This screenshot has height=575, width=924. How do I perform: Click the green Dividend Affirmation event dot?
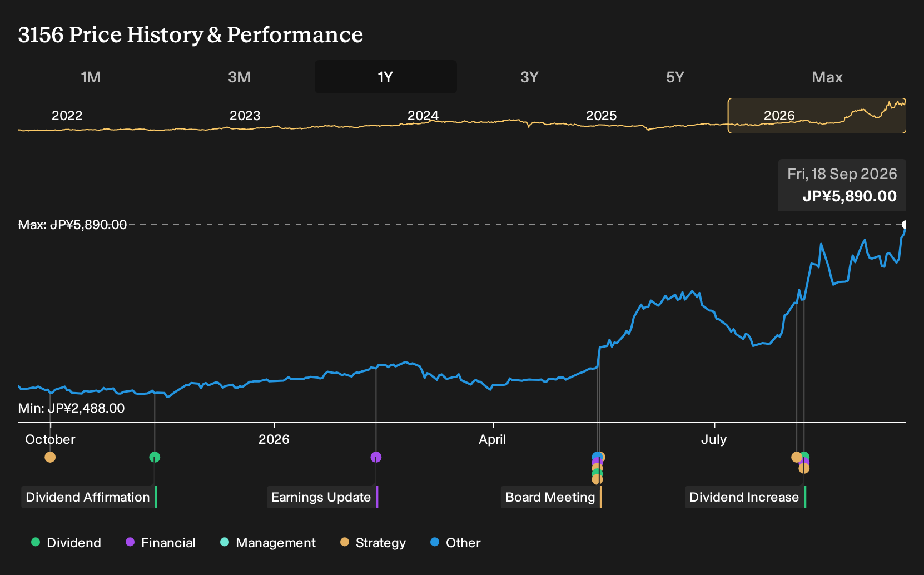[x=155, y=457]
